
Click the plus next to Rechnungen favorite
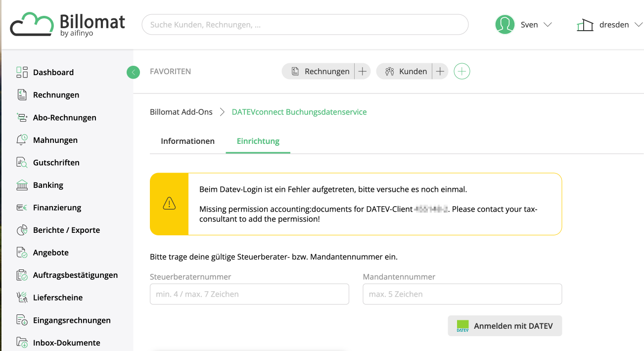click(x=363, y=72)
